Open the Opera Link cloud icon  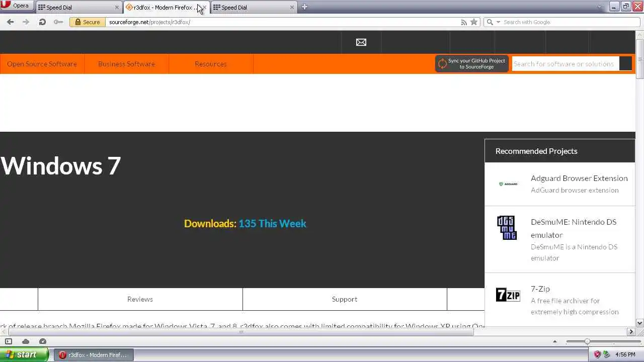pyautogui.click(x=26, y=341)
